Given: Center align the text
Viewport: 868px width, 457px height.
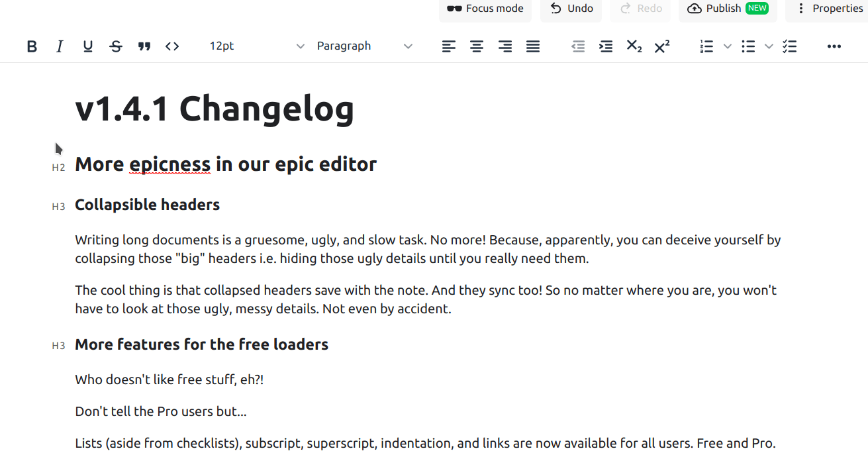Looking at the screenshot, I should [x=477, y=46].
